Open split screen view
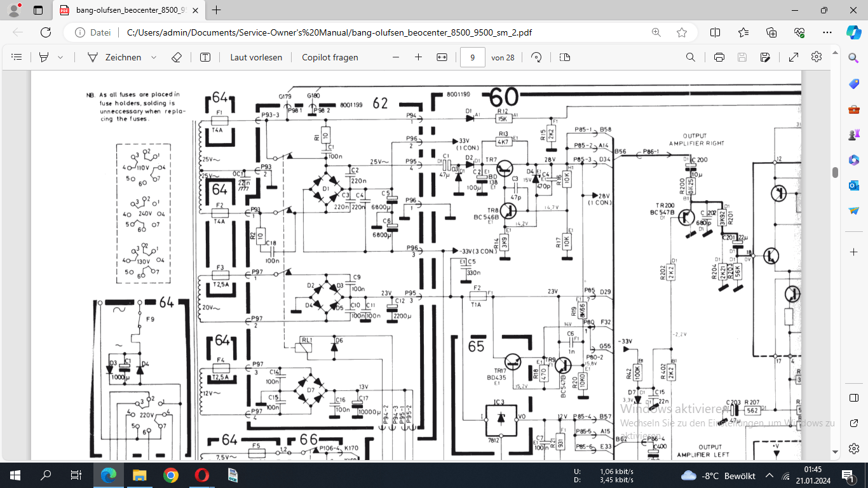This screenshot has width=868, height=488. click(x=715, y=32)
